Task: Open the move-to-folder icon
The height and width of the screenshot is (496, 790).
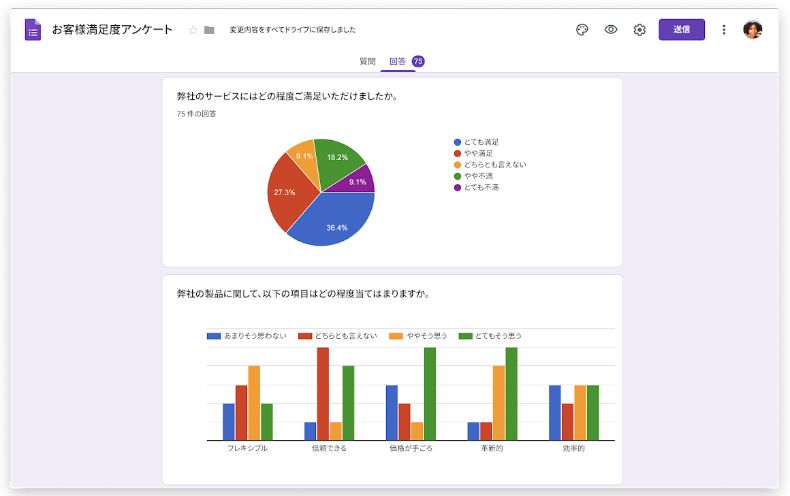Action: pos(209,30)
